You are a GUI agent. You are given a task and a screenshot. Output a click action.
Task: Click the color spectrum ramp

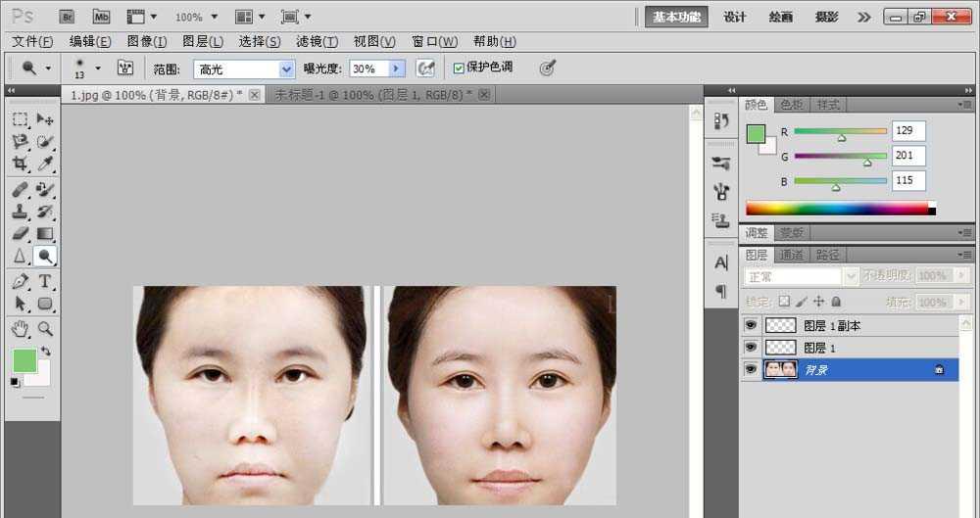(x=841, y=209)
